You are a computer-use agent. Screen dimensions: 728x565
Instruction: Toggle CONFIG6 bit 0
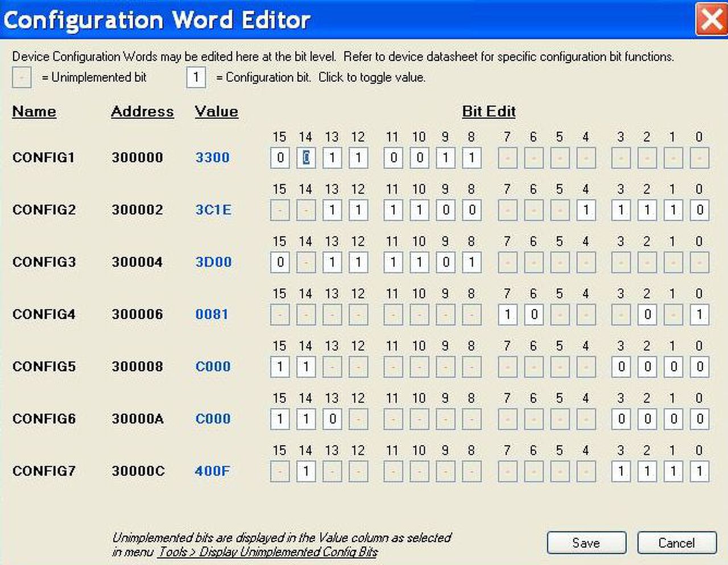coord(700,419)
